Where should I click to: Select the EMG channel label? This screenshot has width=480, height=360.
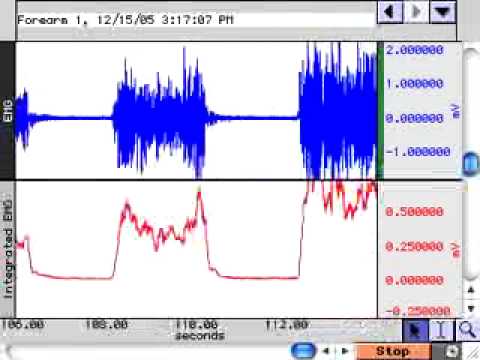(8, 111)
